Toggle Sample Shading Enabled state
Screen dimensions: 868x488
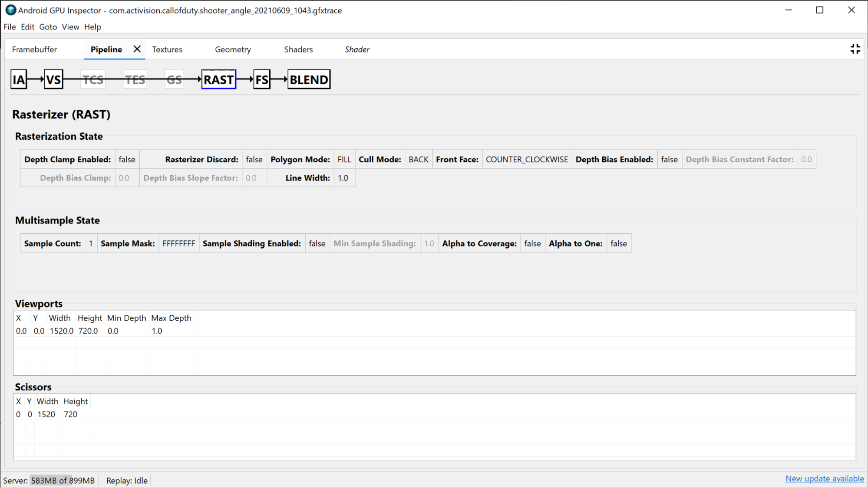tap(317, 243)
